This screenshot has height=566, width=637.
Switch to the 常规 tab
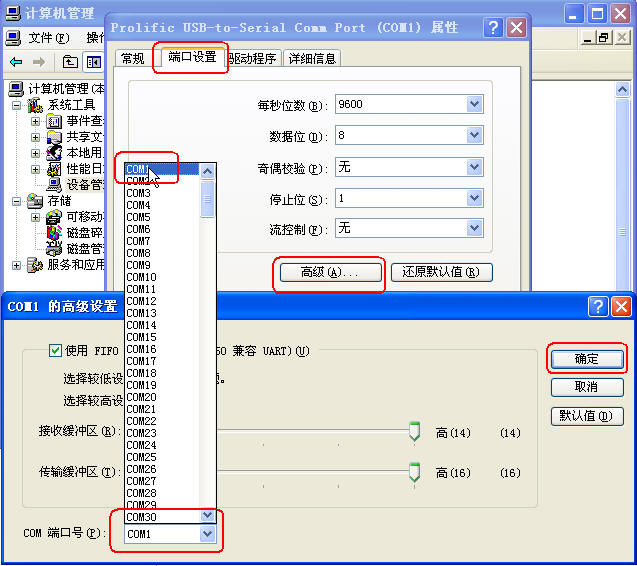[x=132, y=59]
